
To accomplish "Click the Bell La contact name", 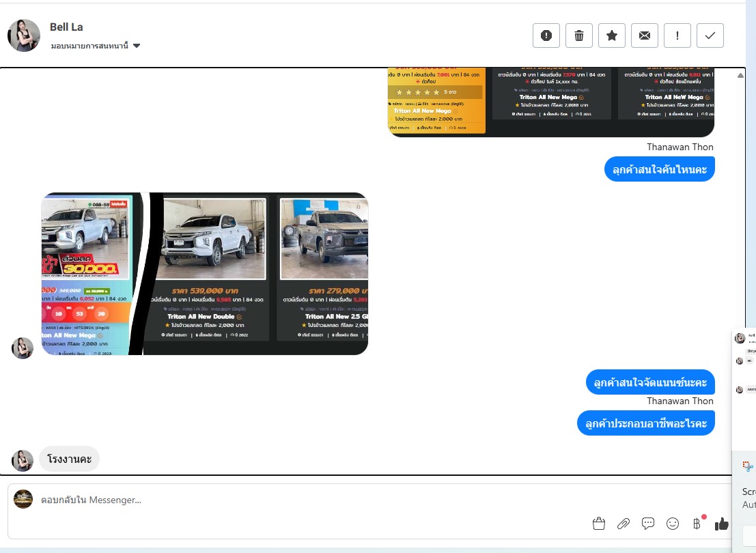I will pyautogui.click(x=66, y=27).
